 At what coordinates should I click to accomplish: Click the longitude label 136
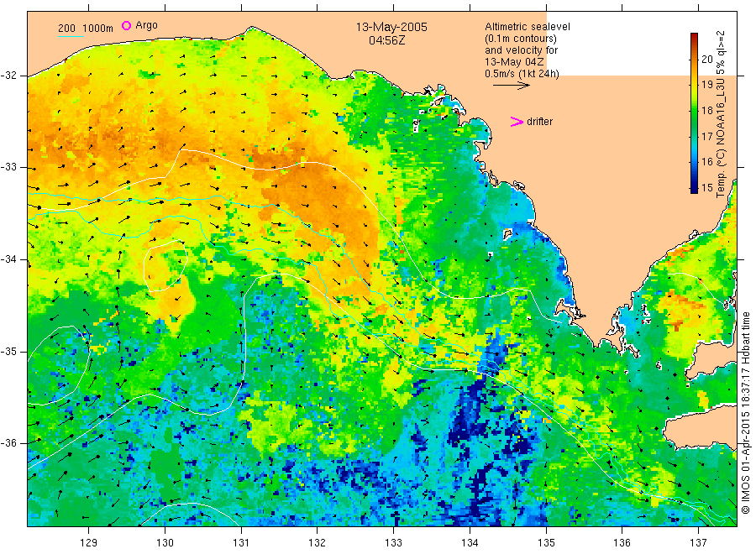(x=622, y=543)
